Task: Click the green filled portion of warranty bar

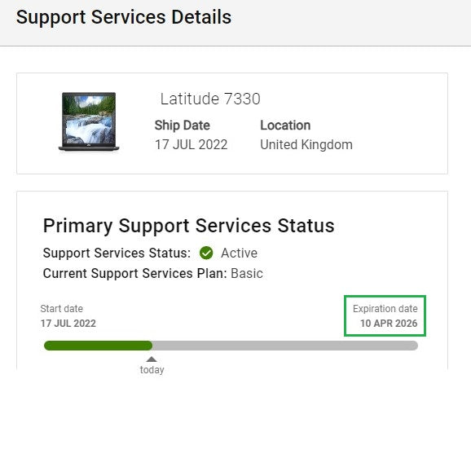Action: pyautogui.click(x=98, y=346)
